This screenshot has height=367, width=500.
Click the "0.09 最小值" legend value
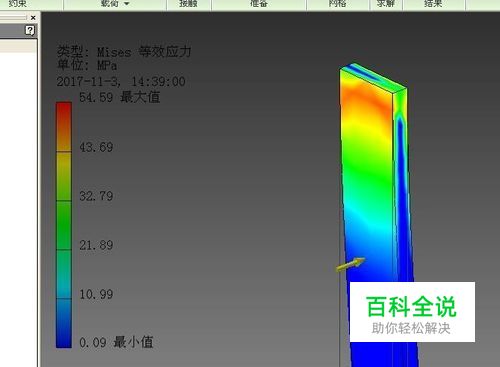click(116, 342)
